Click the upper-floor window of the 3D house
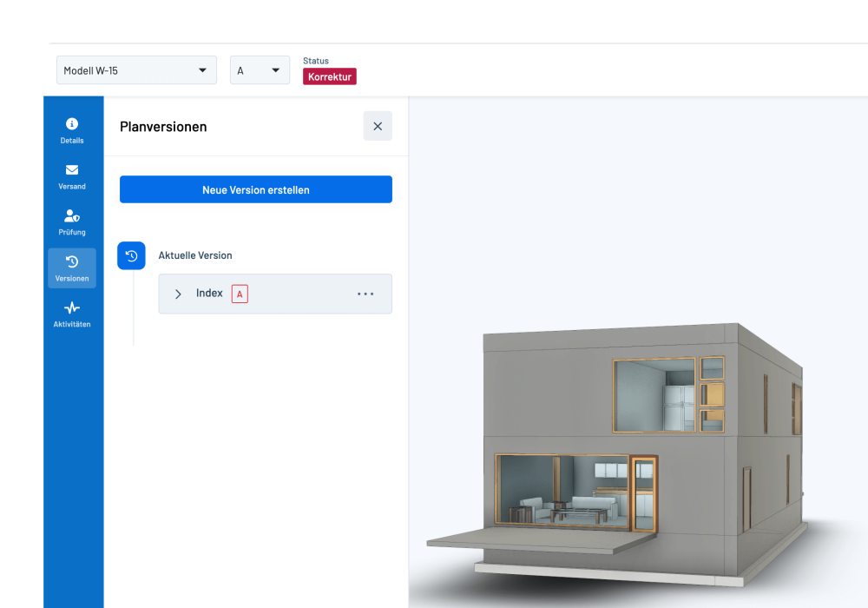The width and height of the screenshot is (868, 608). click(x=655, y=395)
